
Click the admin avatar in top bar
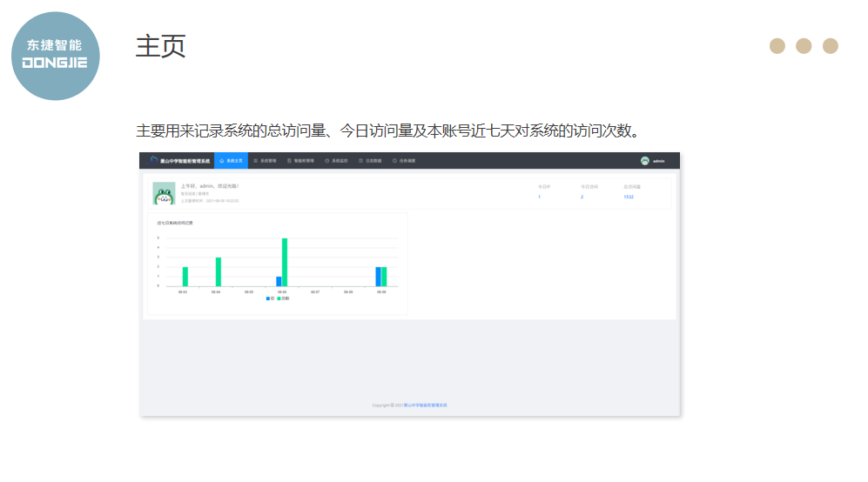click(x=644, y=161)
